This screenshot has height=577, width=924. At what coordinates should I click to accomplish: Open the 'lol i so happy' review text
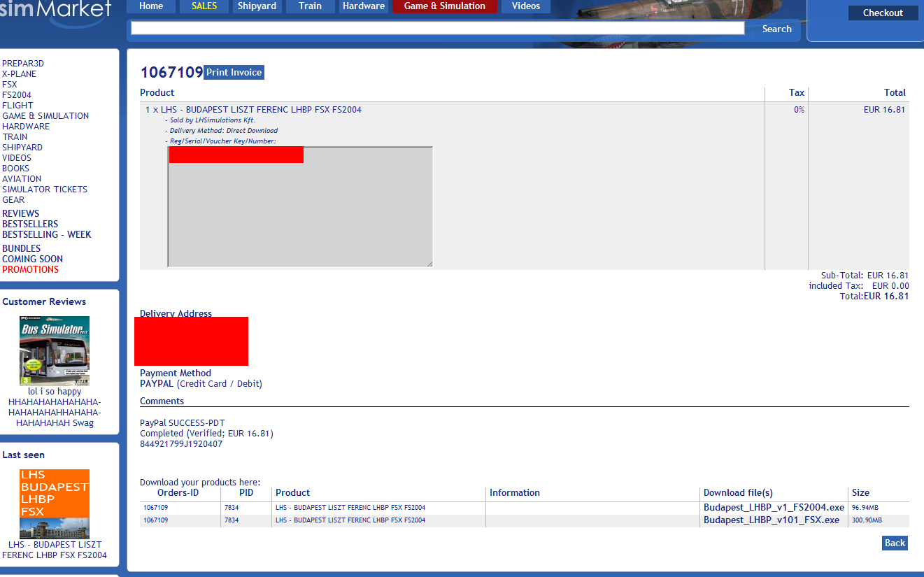click(x=55, y=407)
